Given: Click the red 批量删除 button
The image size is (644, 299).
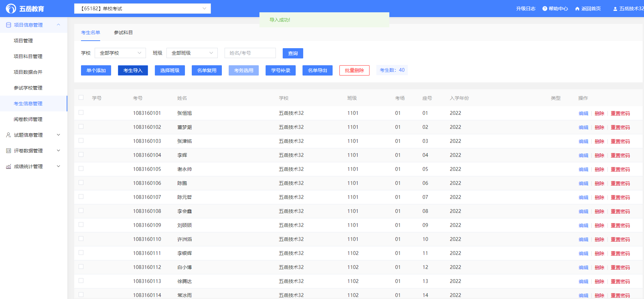Looking at the screenshot, I should (x=354, y=70).
